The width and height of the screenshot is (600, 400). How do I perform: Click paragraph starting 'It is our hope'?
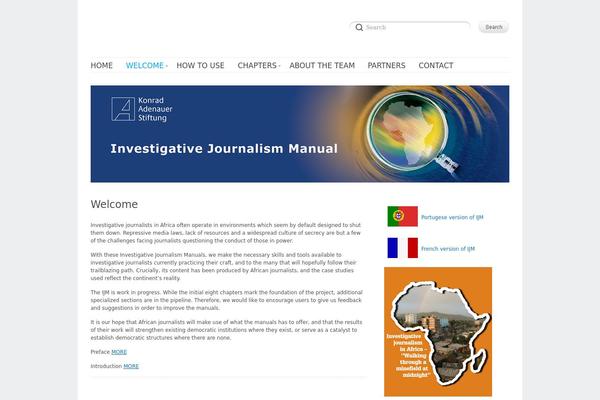click(x=227, y=330)
